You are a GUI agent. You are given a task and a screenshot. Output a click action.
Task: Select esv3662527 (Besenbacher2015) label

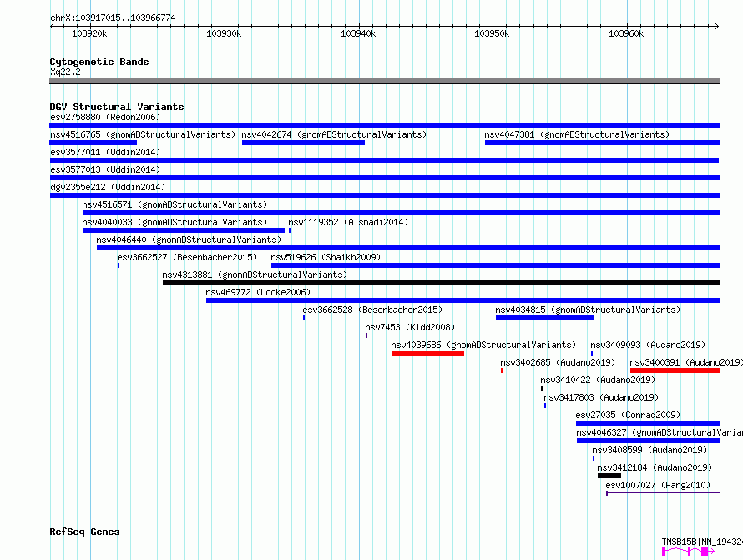pyautogui.click(x=187, y=257)
